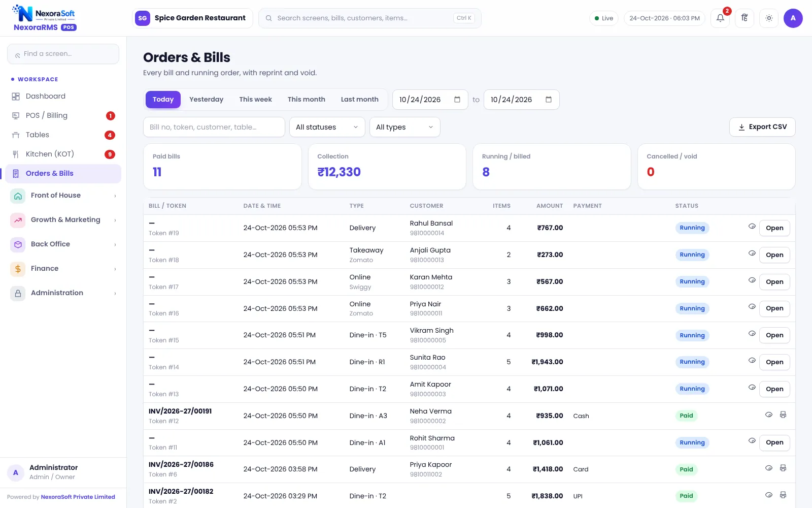Open Kitchen (KOT) screen

63,154
